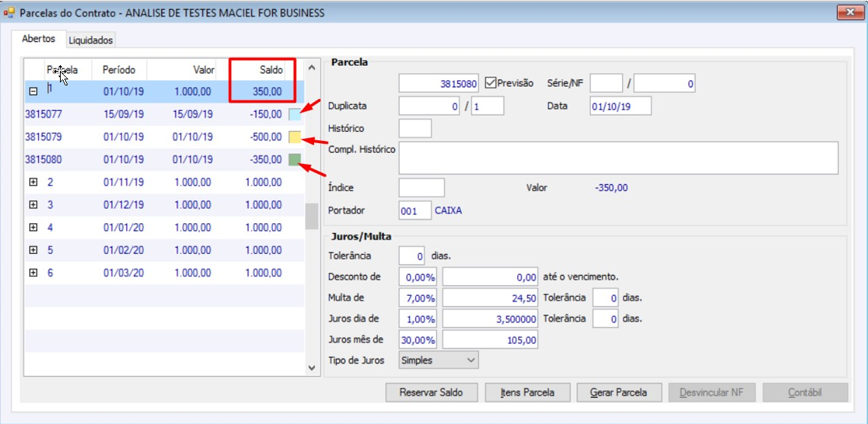
Task: Click the Valor column header
Action: 188,70
